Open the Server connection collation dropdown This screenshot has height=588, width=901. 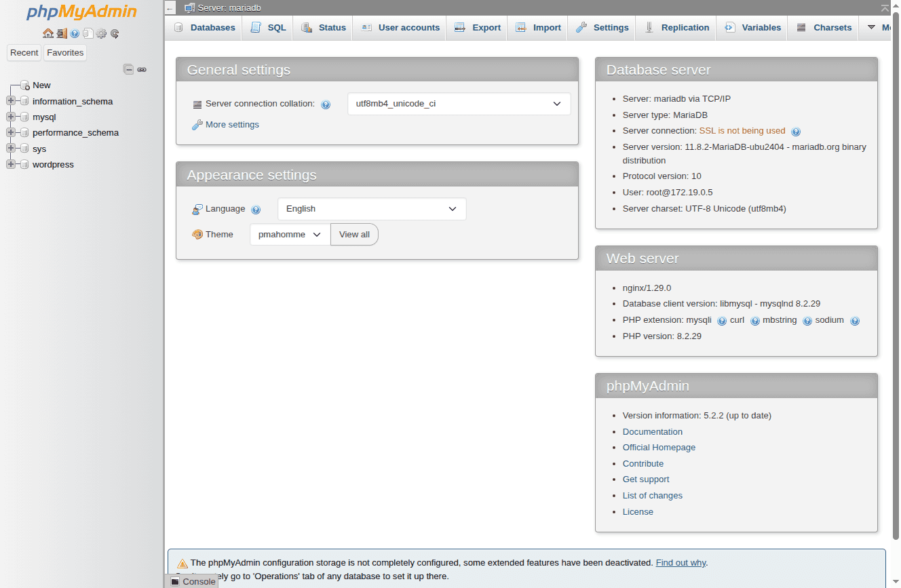click(459, 104)
